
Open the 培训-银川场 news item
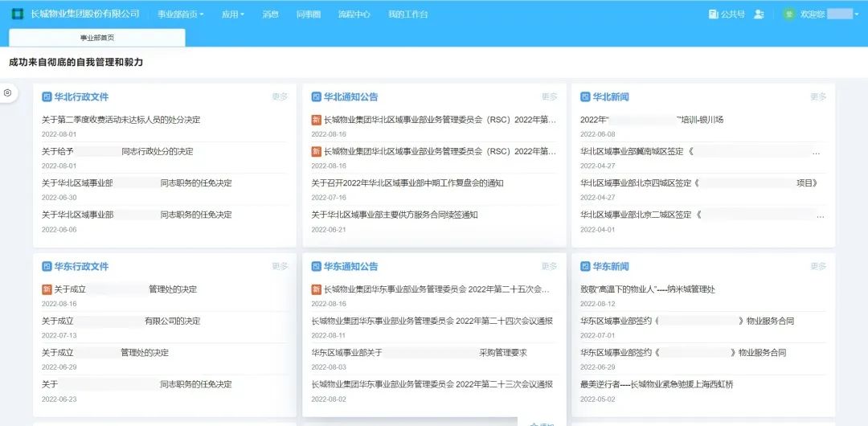click(x=652, y=120)
